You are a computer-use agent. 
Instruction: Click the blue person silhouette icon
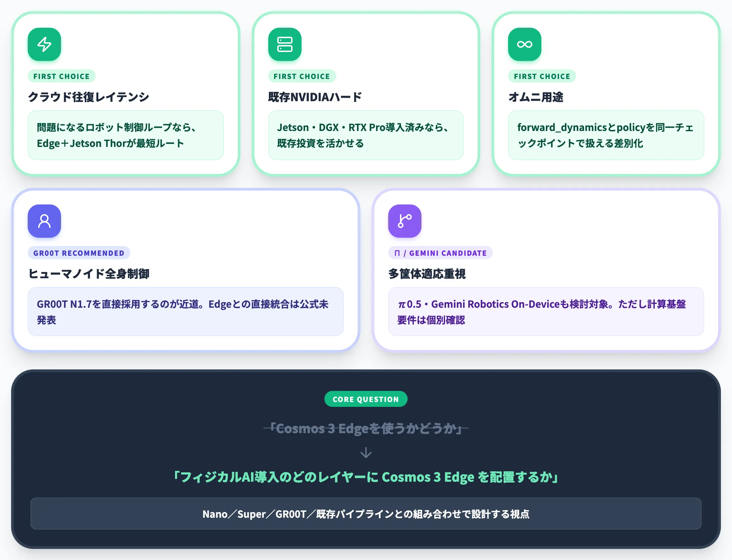pyautogui.click(x=44, y=221)
